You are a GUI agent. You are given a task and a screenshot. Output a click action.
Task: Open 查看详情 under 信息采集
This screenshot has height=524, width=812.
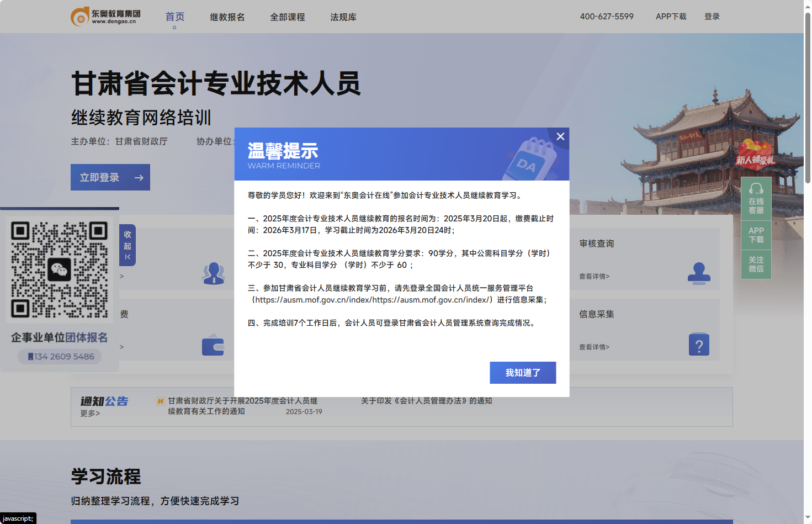[x=594, y=347]
